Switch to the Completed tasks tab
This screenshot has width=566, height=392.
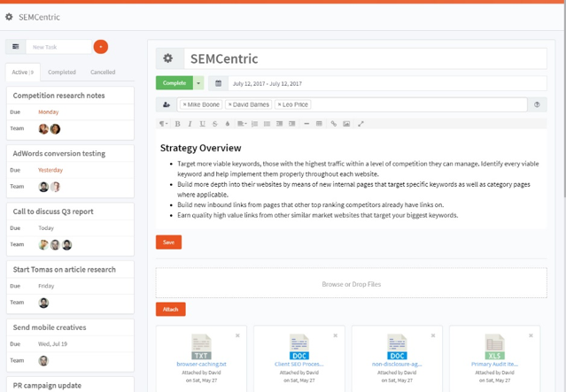62,73
